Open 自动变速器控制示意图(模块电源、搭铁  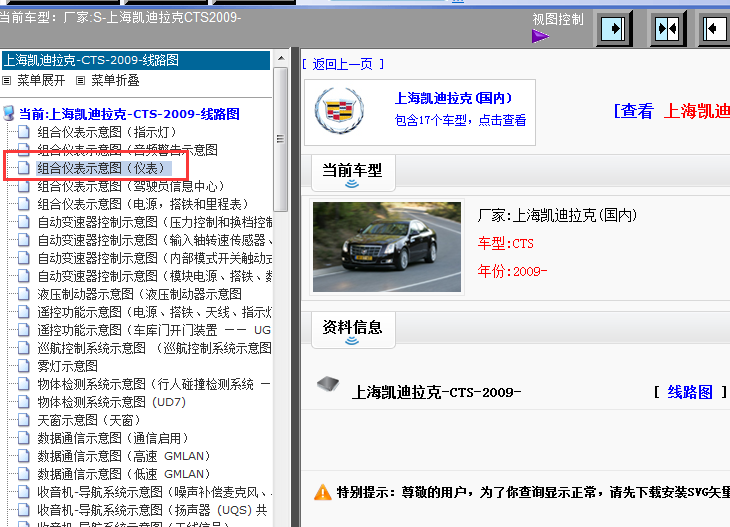[x=155, y=276]
